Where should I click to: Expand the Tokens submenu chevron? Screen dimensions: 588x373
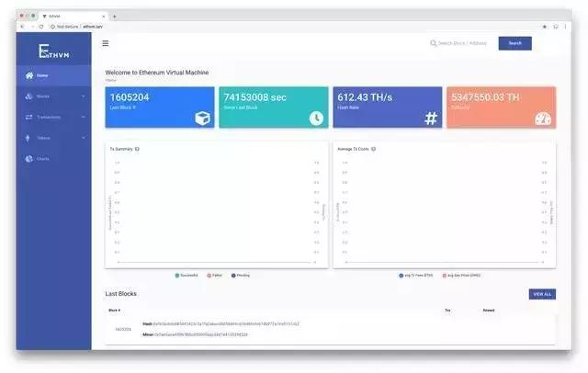point(83,138)
